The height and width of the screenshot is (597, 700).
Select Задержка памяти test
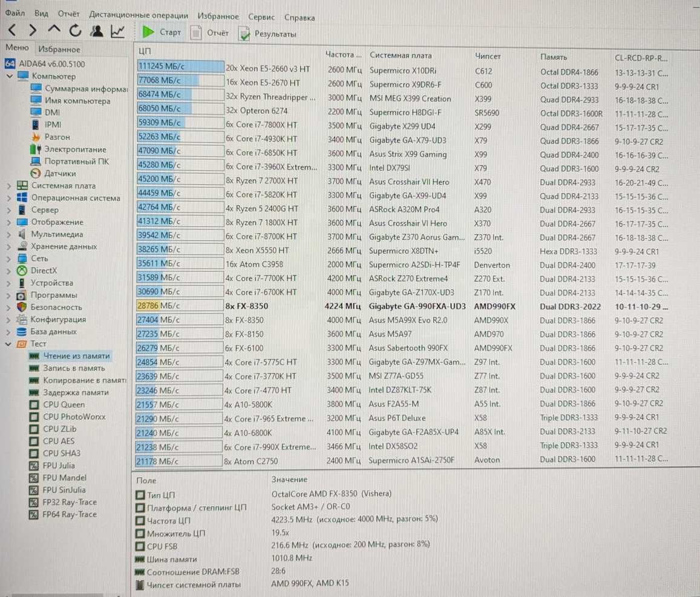69,392
